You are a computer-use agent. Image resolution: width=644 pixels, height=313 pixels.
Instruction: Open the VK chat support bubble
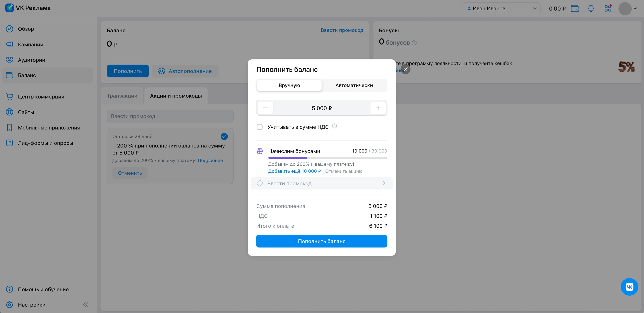point(629,287)
